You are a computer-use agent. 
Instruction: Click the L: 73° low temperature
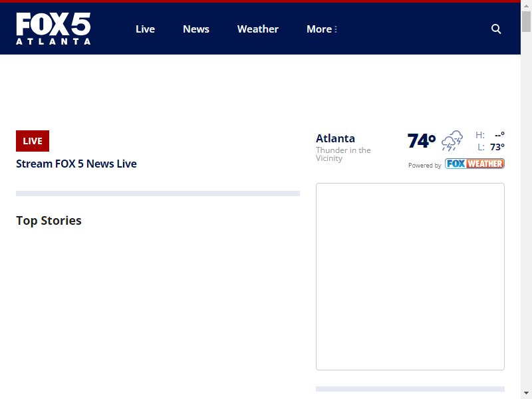tap(491, 147)
